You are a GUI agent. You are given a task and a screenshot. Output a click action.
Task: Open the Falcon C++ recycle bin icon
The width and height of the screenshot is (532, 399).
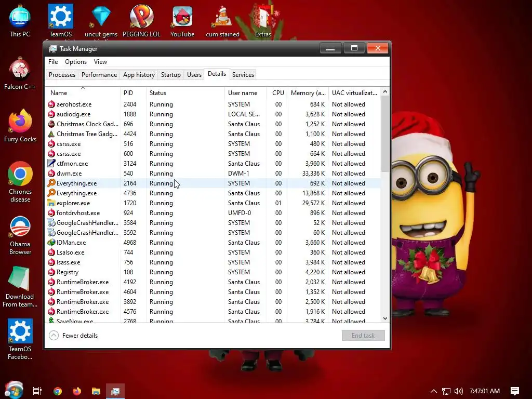coord(20,73)
